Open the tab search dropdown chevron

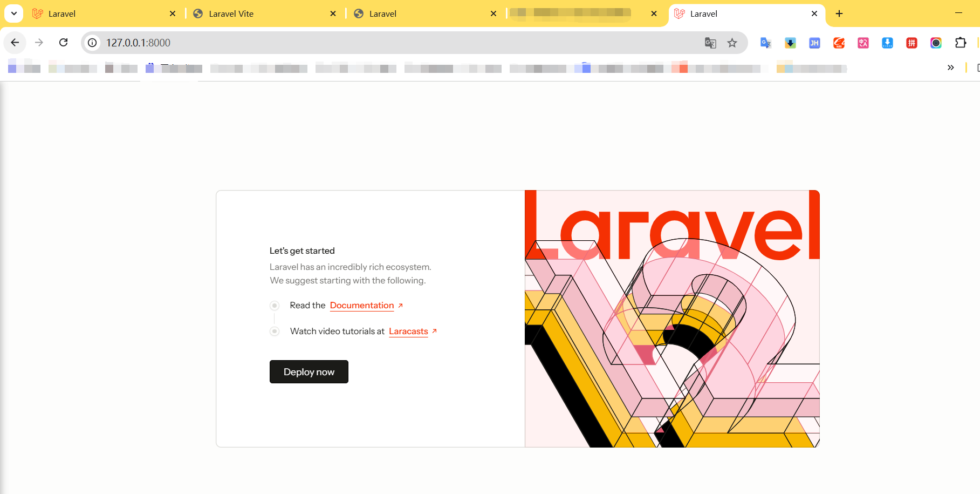pyautogui.click(x=14, y=13)
